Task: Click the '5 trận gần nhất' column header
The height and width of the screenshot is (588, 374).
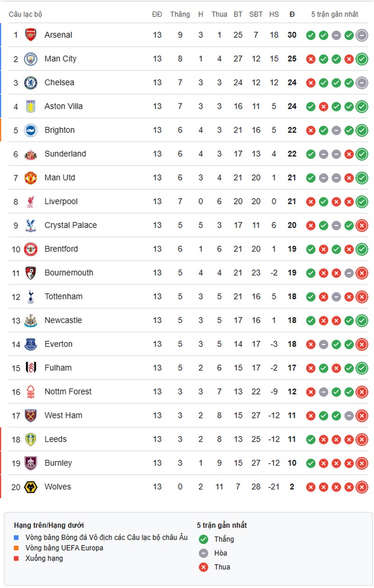Action: point(335,14)
